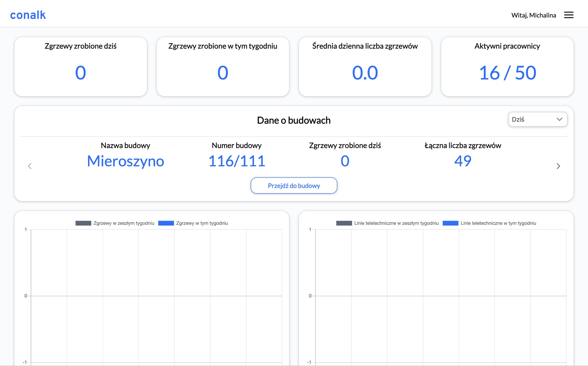Click Witaj, Michalina greeting
The image size is (588, 366).
tap(534, 15)
